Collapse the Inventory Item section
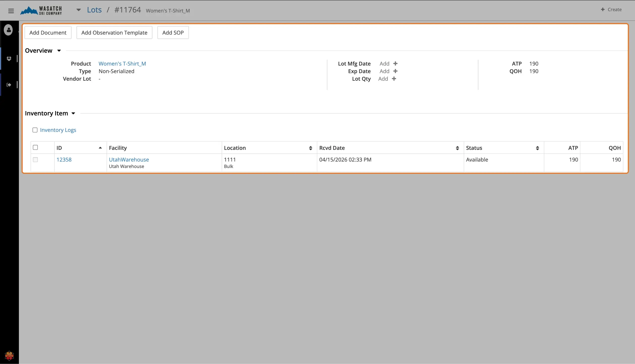The image size is (635, 364). pyautogui.click(x=73, y=113)
